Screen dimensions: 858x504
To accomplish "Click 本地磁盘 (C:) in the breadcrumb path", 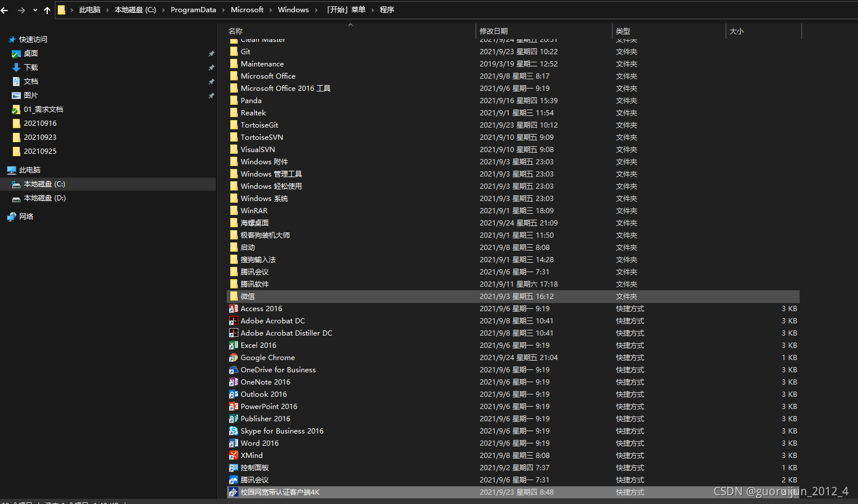I will tap(135, 10).
